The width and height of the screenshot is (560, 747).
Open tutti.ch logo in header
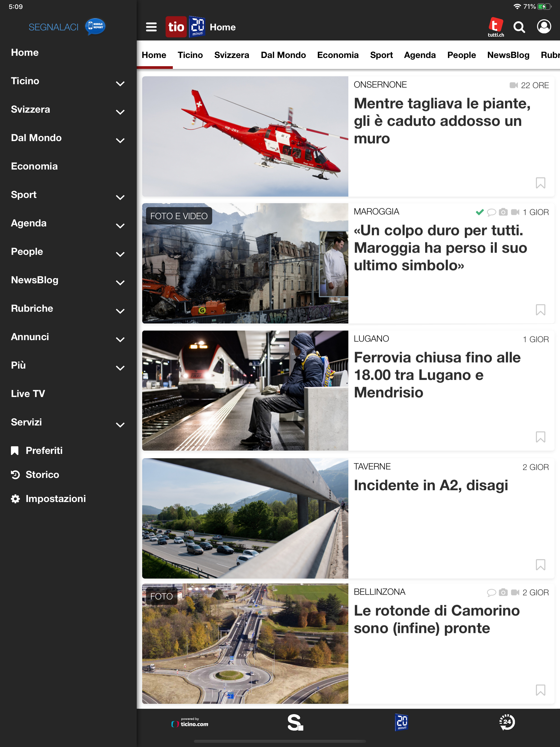[495, 27]
